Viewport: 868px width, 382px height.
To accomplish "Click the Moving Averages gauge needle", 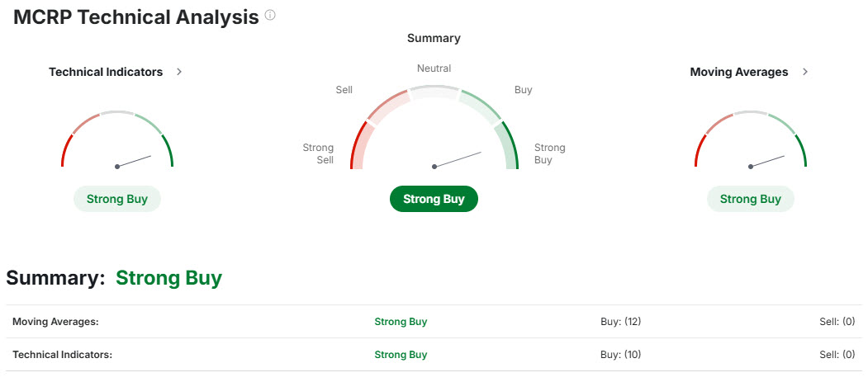I will coord(767,161).
